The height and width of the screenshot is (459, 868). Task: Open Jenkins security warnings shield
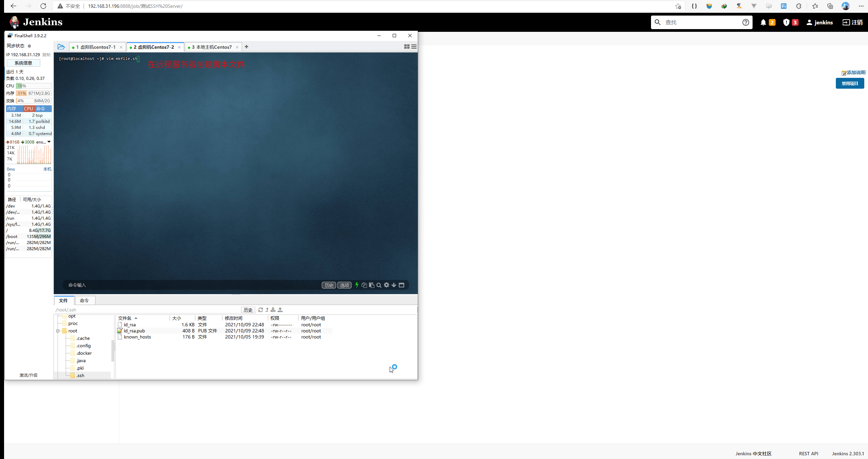tap(786, 22)
